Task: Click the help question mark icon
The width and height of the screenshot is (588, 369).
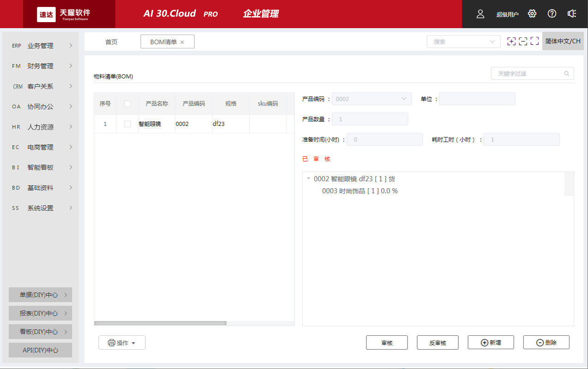Action: (x=552, y=14)
